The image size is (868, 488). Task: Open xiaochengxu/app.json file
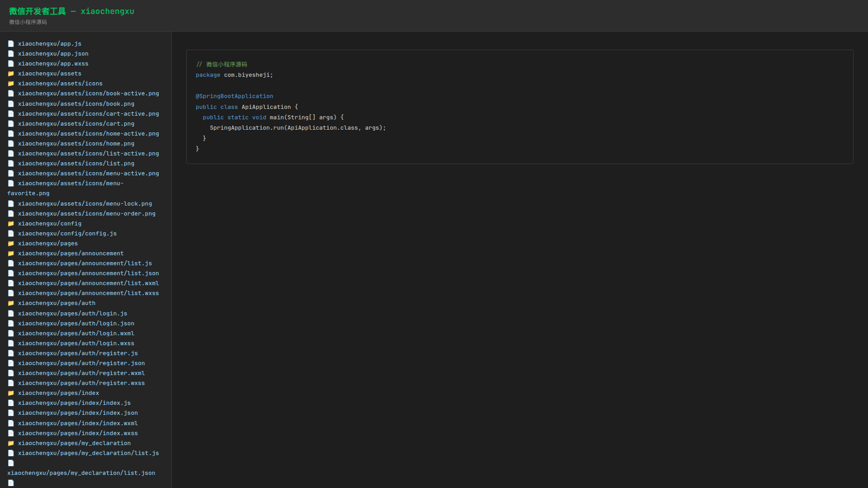(53, 54)
